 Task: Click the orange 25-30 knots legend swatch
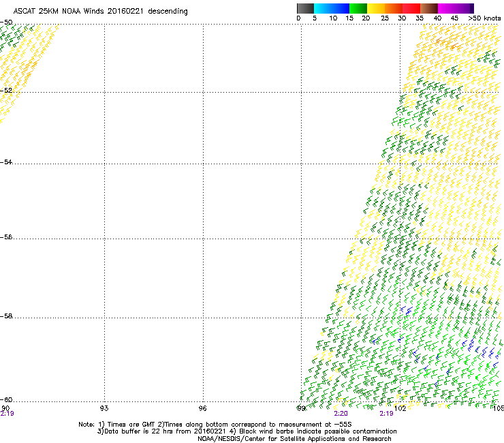394,8
